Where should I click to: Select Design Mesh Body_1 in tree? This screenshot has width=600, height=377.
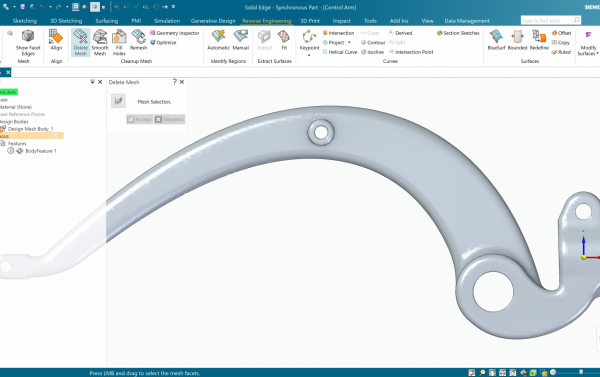click(30, 129)
